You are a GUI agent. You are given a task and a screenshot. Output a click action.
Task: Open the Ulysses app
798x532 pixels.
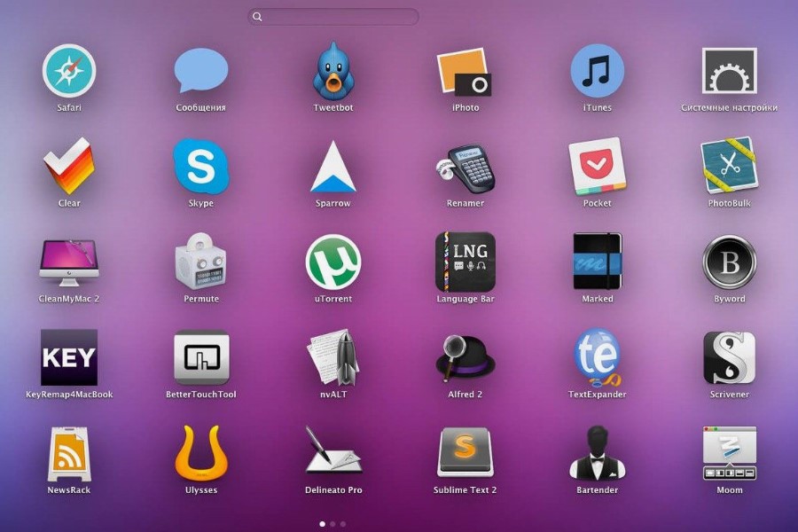201,452
